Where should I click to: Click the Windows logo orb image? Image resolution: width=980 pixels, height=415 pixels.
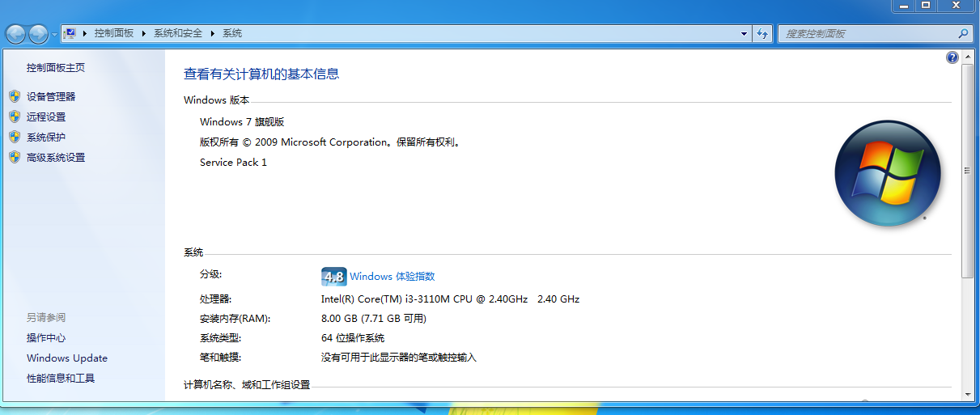[x=887, y=173]
